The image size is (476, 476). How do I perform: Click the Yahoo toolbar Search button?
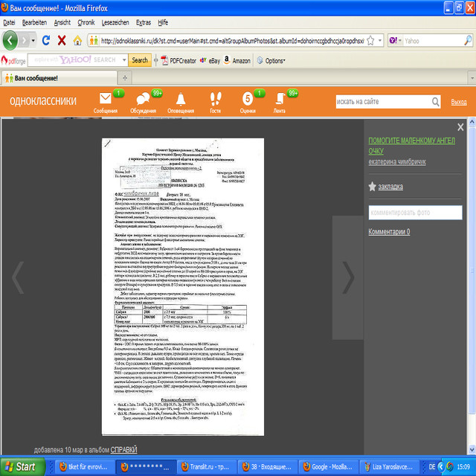coord(140,60)
